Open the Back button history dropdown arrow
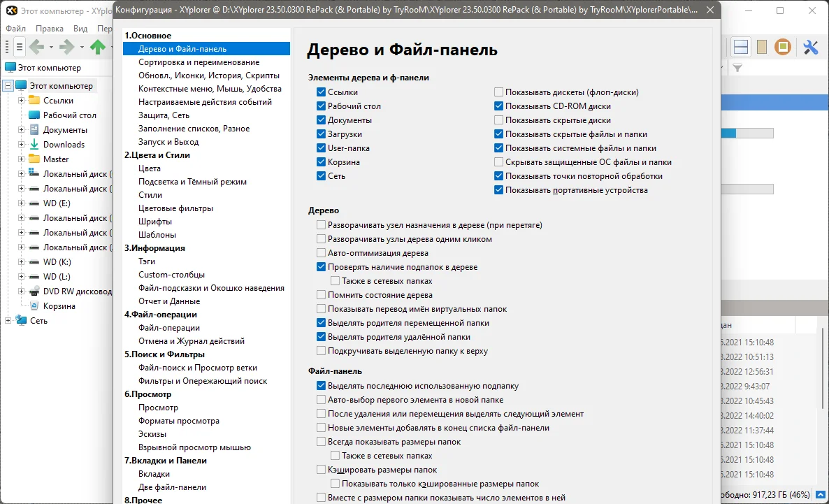Screen dimensions: 829x504 51,47
